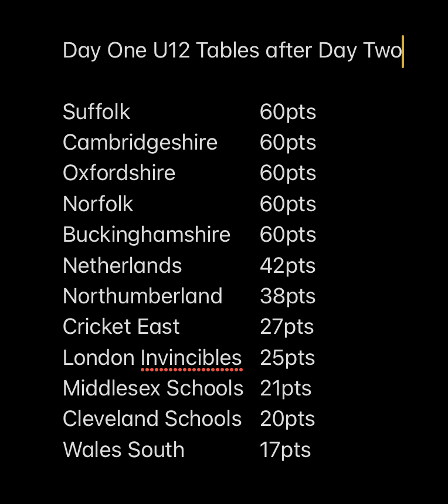Click the 21pts value for Middlesex Schools

tap(286, 388)
